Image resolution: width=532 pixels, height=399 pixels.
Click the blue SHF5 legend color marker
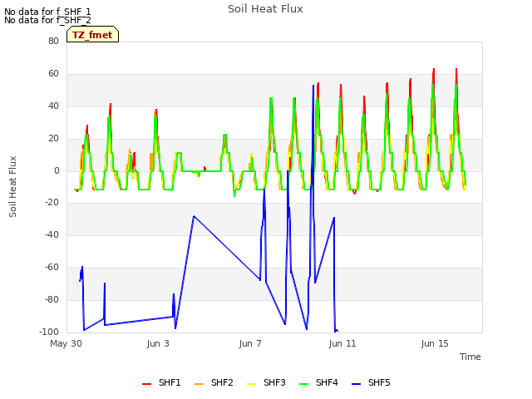pyautogui.click(x=356, y=384)
